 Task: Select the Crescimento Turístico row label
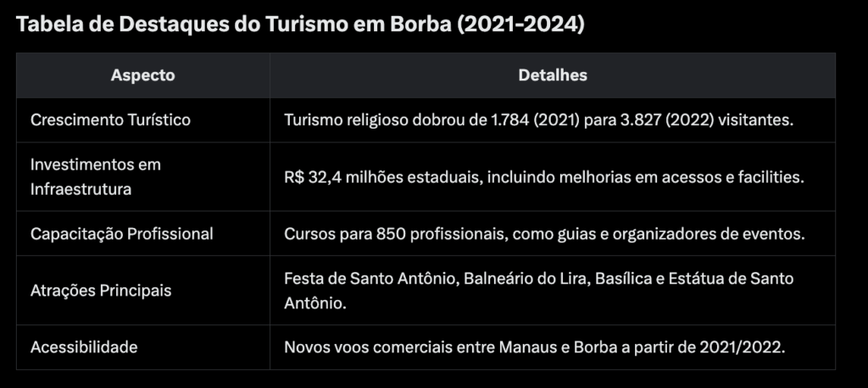pos(110,120)
